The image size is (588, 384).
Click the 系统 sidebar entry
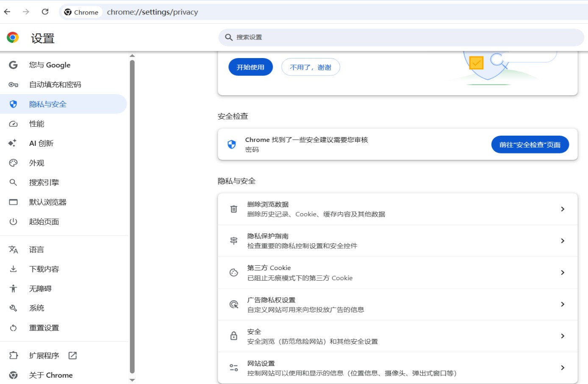pyautogui.click(x=64, y=308)
